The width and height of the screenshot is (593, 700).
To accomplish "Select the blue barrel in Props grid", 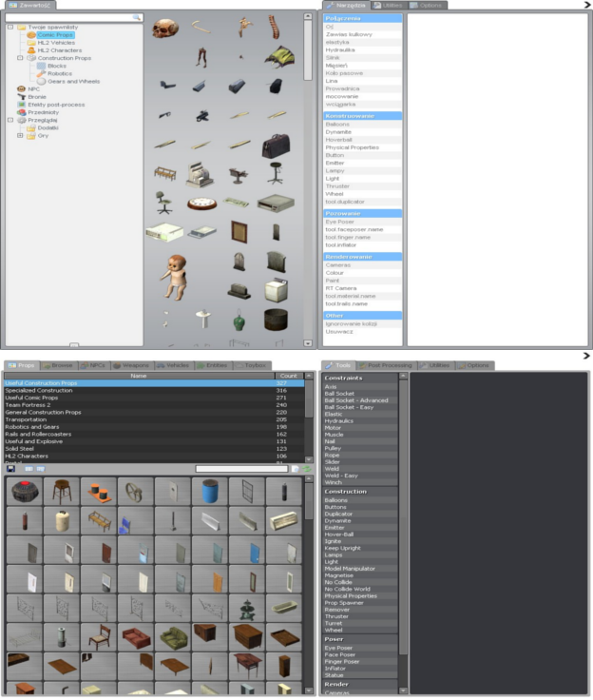I will point(210,491).
